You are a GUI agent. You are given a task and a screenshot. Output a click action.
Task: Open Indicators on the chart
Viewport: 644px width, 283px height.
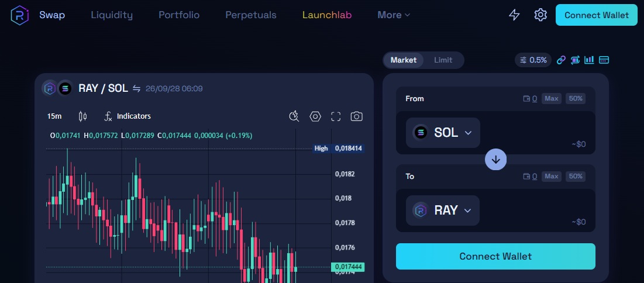pyautogui.click(x=128, y=116)
